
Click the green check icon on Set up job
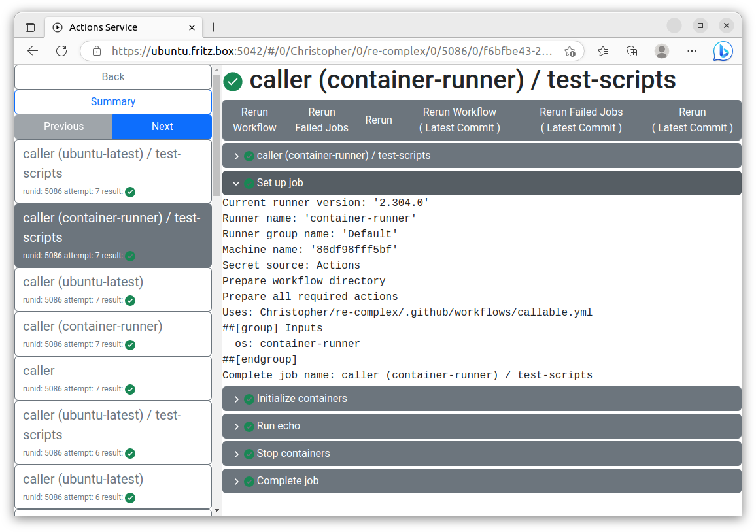[249, 184]
